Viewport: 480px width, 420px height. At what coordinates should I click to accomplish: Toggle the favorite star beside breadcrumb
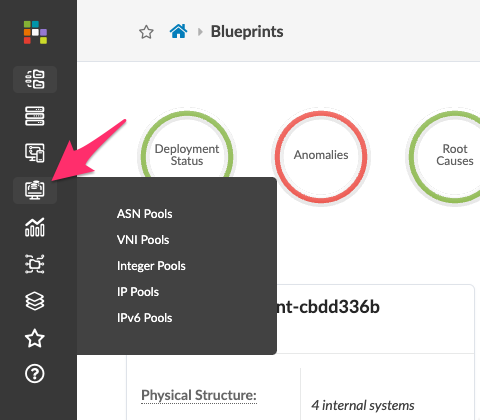coord(146,32)
